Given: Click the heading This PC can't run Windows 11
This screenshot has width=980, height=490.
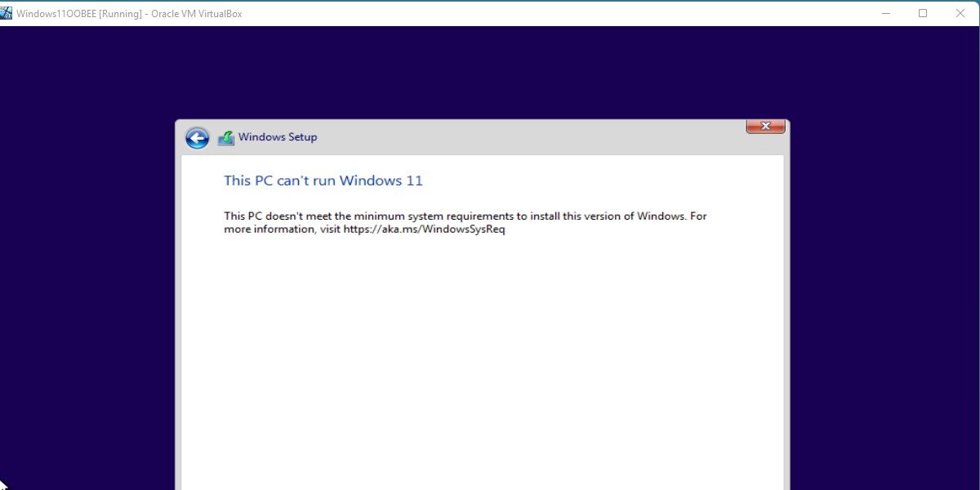Looking at the screenshot, I should pos(323,180).
